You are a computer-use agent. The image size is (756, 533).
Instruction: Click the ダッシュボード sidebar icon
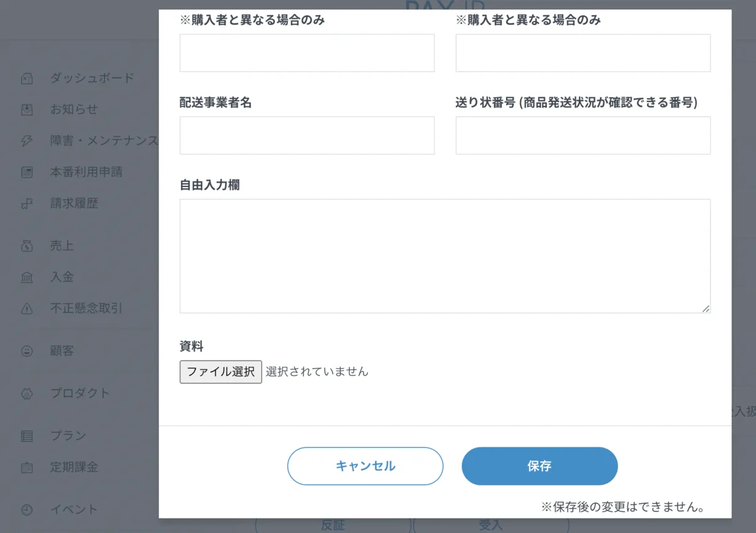click(26, 79)
